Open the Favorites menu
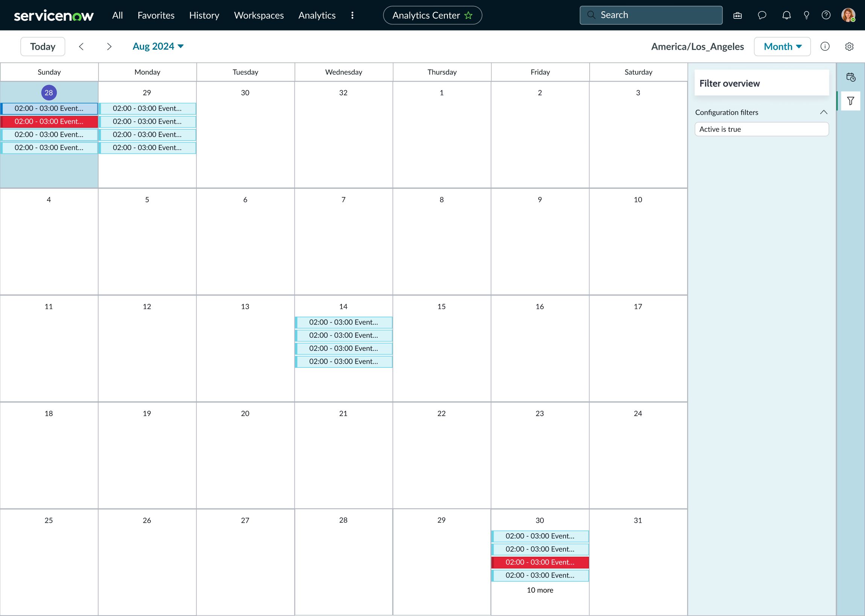The image size is (865, 616). click(x=156, y=15)
